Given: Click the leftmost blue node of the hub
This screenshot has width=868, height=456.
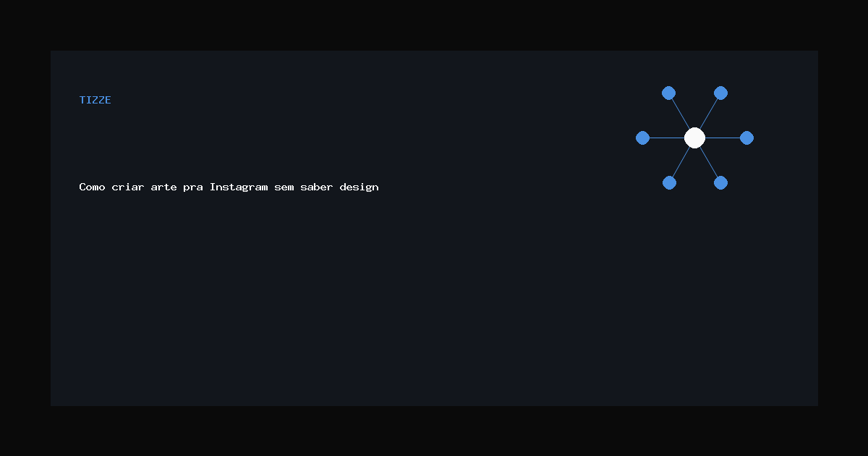Looking at the screenshot, I should tap(642, 138).
